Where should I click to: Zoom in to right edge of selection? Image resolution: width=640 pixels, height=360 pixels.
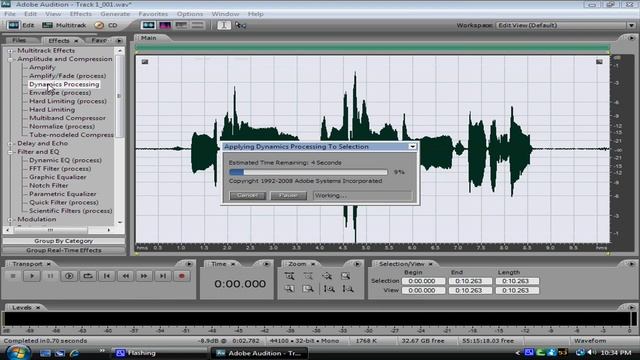[308, 289]
